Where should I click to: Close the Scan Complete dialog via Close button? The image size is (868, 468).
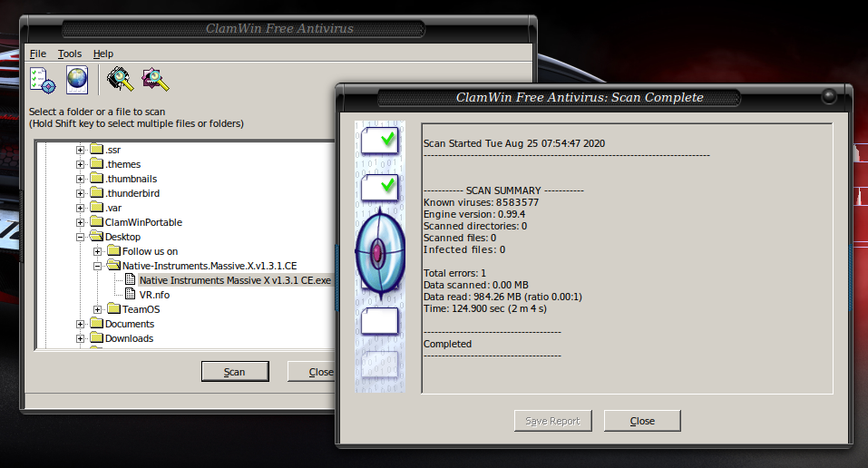(642, 421)
